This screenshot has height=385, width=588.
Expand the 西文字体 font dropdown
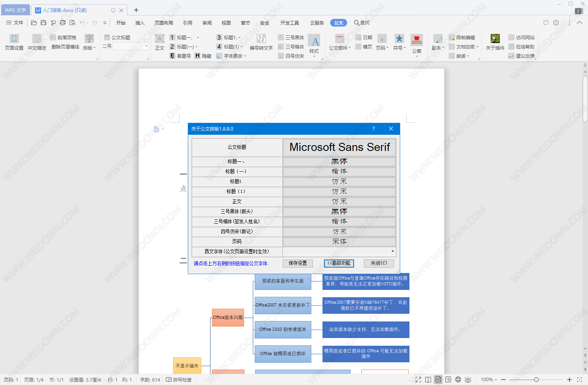point(393,251)
